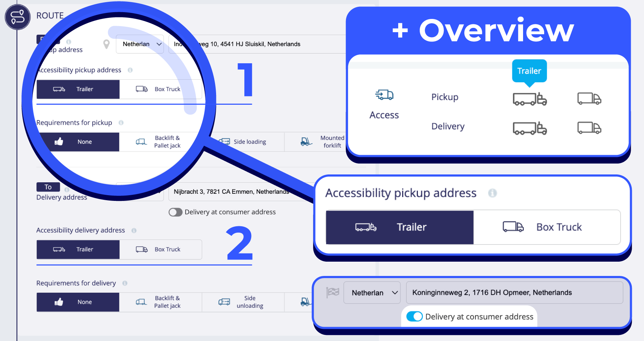Click the To label tag
Viewport: 644px width, 341px height.
point(48,187)
